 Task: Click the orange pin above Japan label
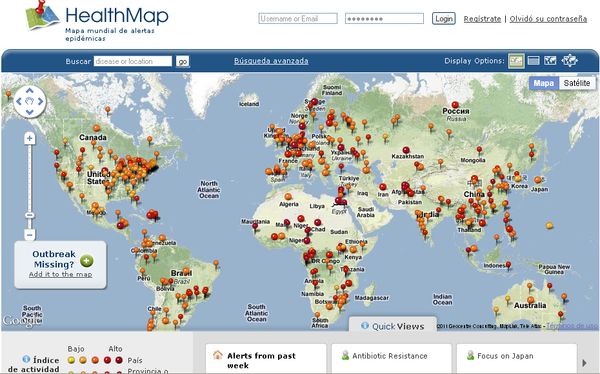tap(538, 180)
